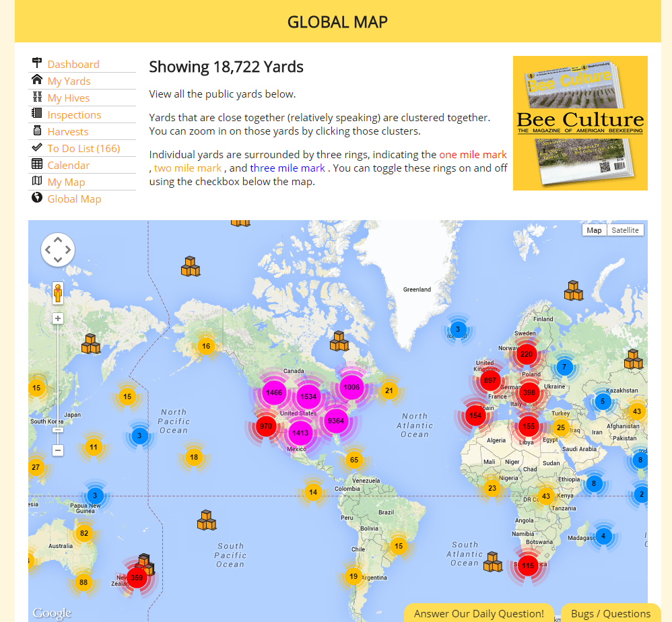Click the Dashboard signpost icon
Viewport: 672px width, 622px height.
[x=37, y=64]
